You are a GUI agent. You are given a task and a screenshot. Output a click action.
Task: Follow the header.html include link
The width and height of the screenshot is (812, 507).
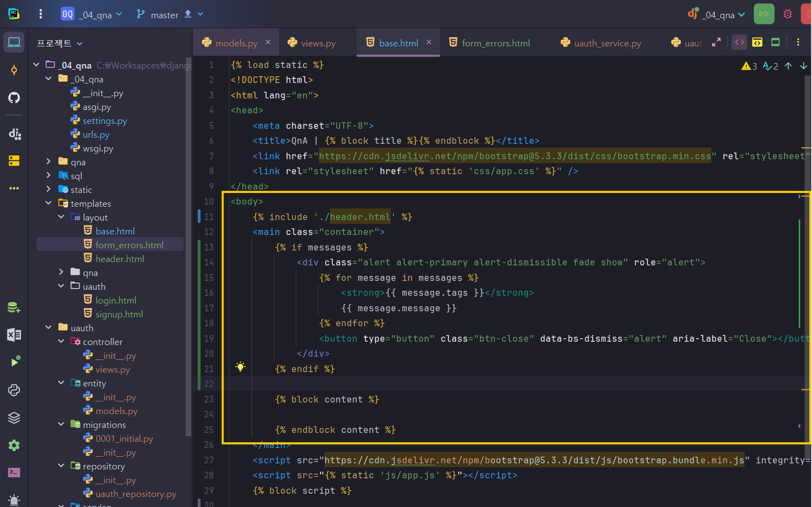360,217
